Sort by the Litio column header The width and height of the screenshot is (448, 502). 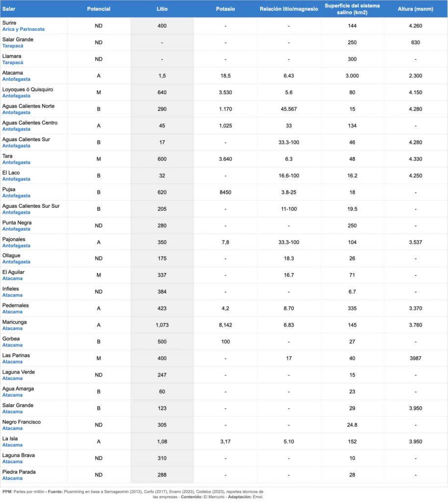tap(162, 9)
